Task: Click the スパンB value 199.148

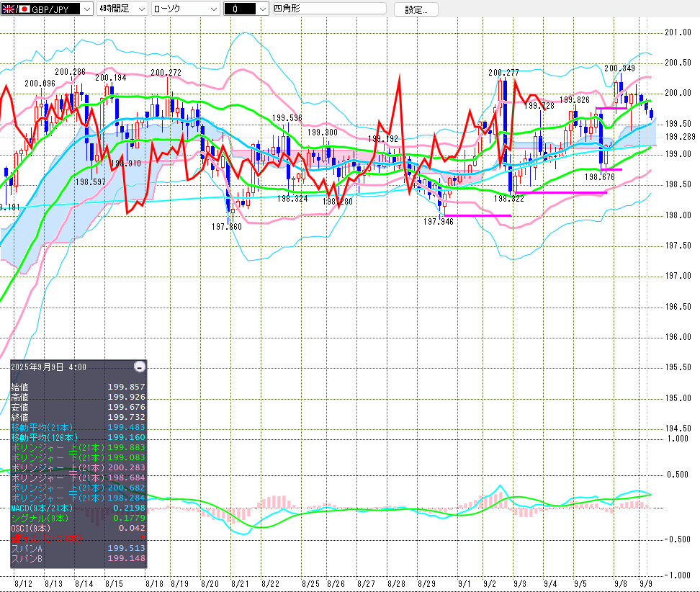Action: (126, 558)
